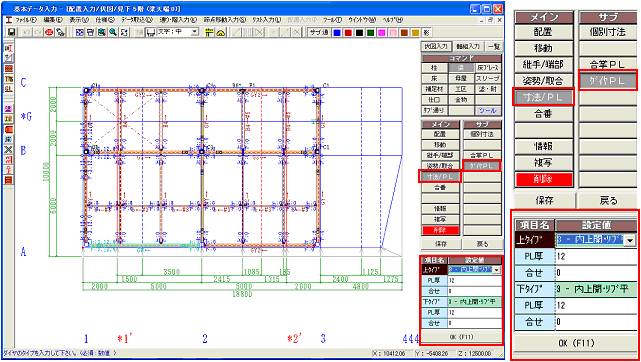Click the black X icon in left toolbar
The image size is (641, 362).
pyautogui.click(x=8, y=150)
